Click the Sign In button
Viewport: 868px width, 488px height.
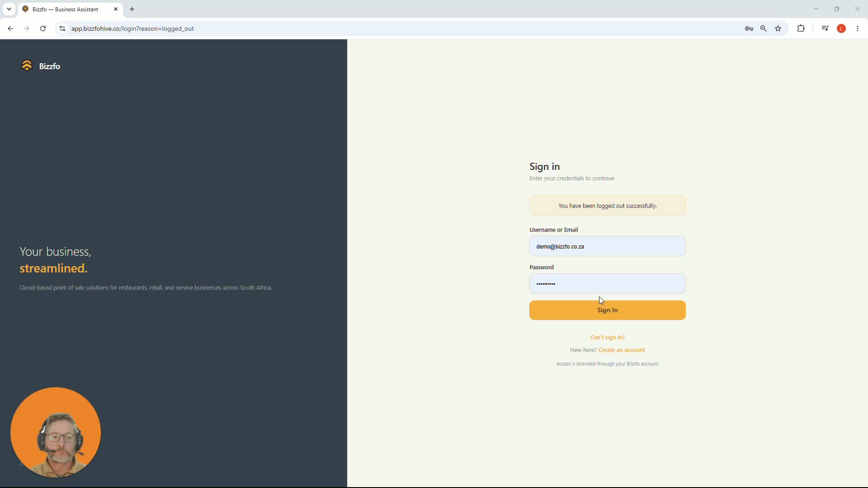[x=608, y=310]
